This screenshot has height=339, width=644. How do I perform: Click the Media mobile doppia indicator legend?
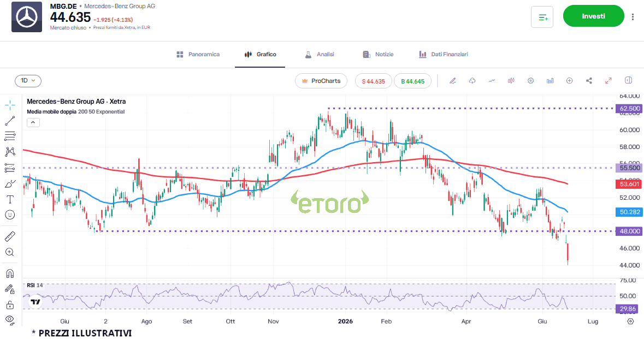tap(75, 111)
